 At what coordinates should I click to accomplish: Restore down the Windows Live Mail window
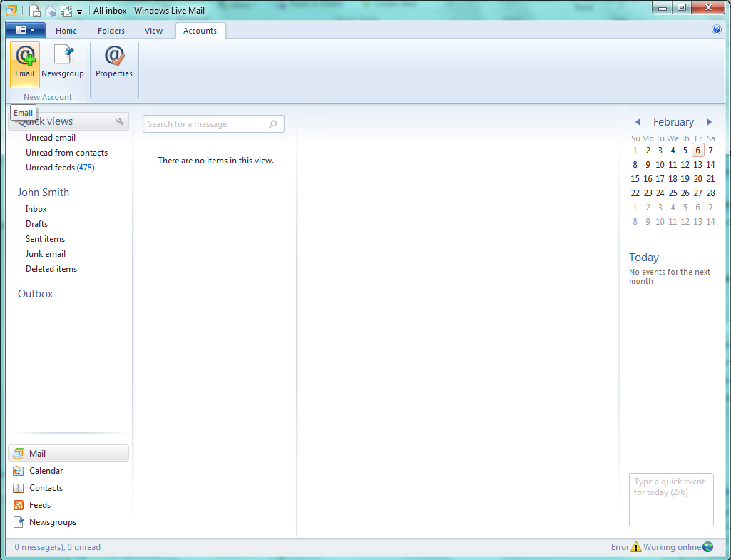682,8
